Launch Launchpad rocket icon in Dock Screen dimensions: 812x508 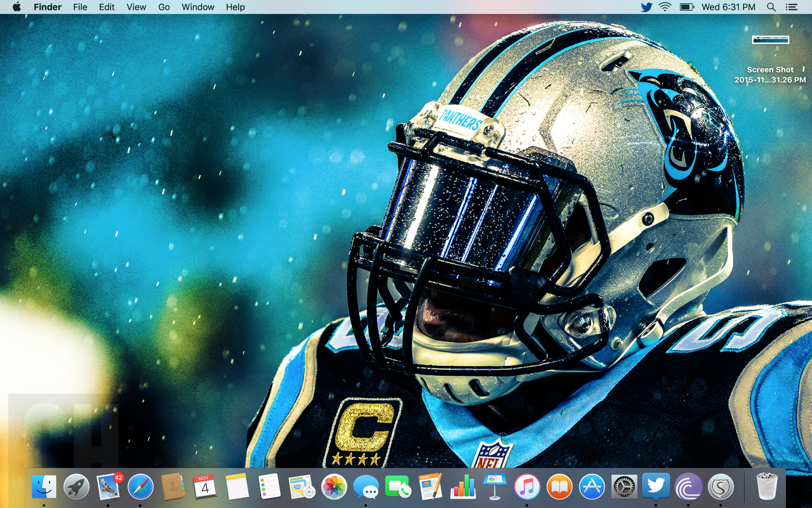click(x=76, y=486)
